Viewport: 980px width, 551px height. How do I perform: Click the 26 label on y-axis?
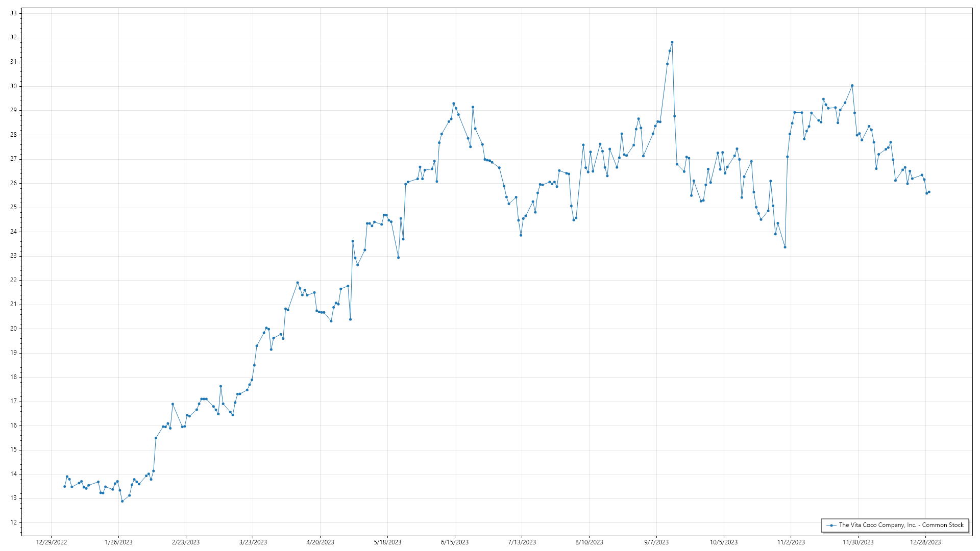(x=13, y=183)
